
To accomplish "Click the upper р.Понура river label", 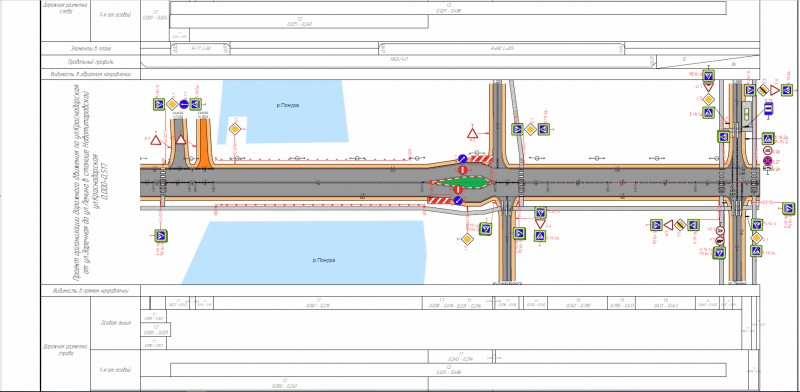I will pyautogui.click(x=288, y=105).
